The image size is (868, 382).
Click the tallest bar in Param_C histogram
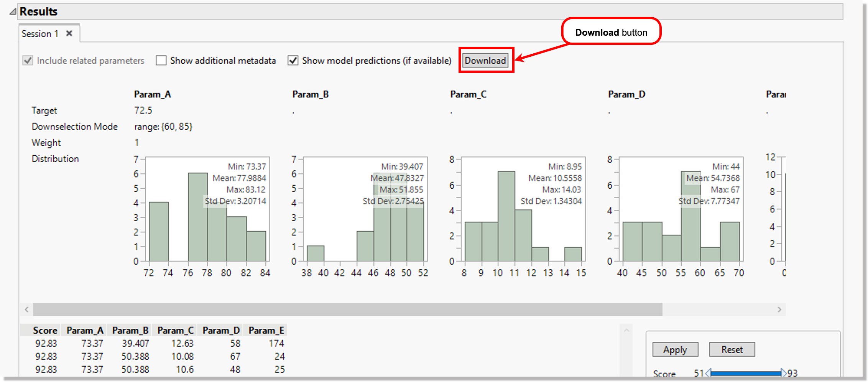pos(506,216)
